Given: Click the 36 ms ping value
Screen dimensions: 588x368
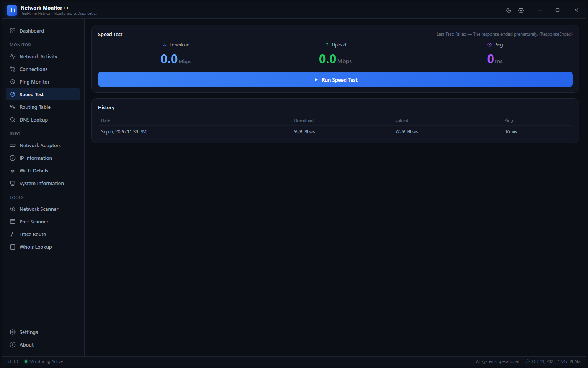Looking at the screenshot, I should point(511,131).
